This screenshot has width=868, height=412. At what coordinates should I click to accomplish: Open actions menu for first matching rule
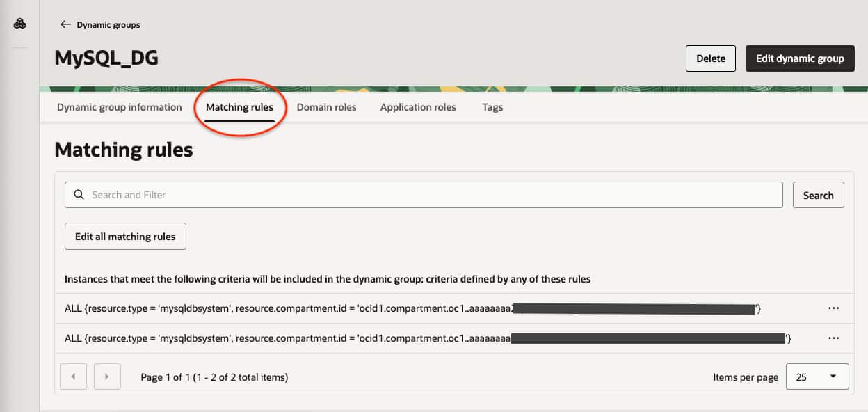[x=834, y=308]
